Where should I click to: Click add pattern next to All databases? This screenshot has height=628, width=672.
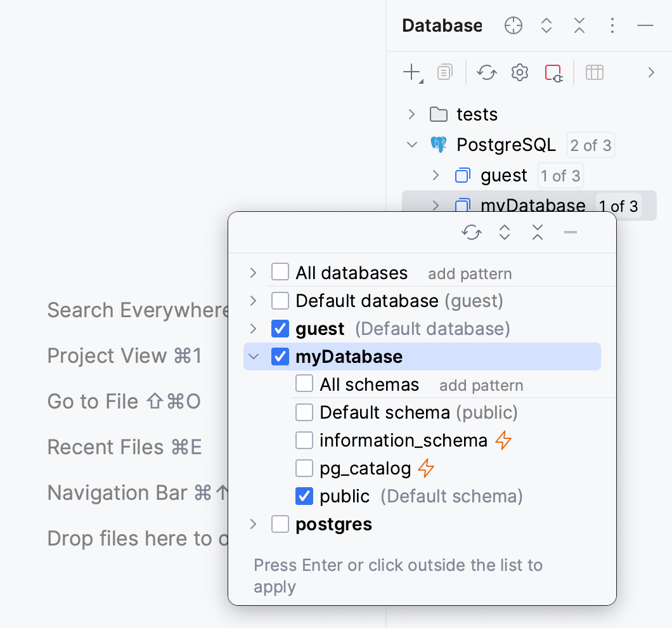470,273
